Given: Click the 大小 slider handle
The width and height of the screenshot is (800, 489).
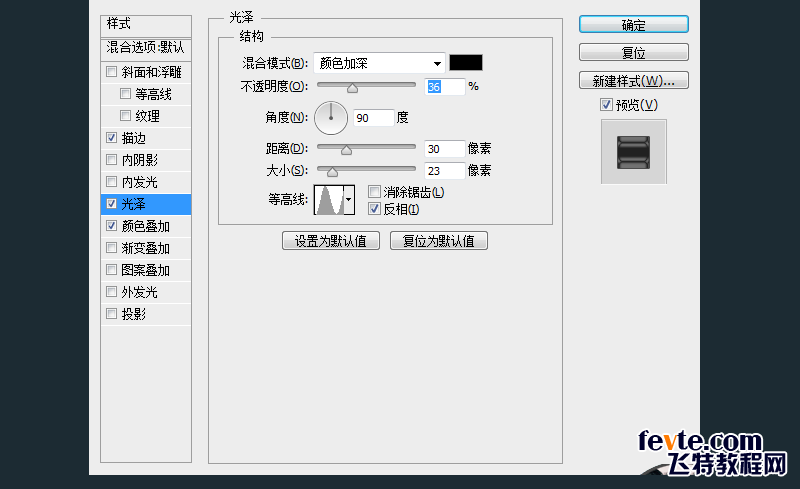Looking at the screenshot, I should pos(332,172).
